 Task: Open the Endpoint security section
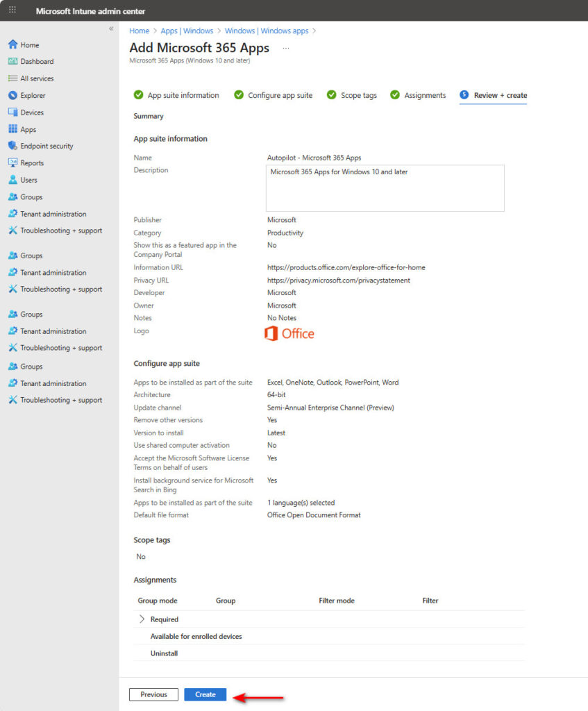click(12, 146)
